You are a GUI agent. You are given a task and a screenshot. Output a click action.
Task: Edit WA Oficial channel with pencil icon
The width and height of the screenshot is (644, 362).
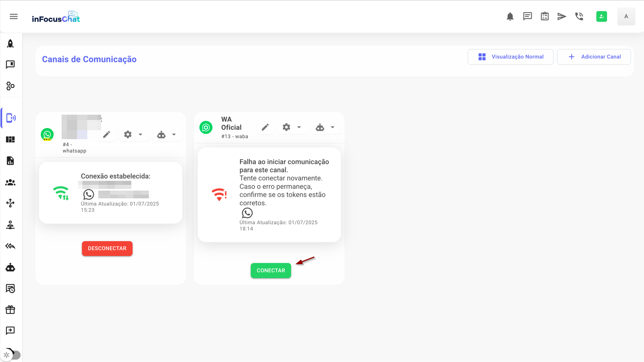pyautogui.click(x=265, y=127)
